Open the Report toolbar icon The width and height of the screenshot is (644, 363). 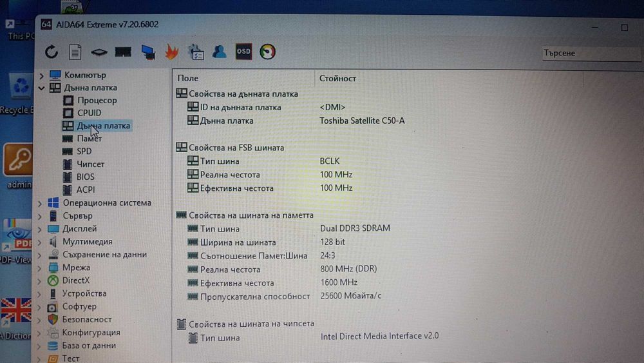tap(75, 52)
